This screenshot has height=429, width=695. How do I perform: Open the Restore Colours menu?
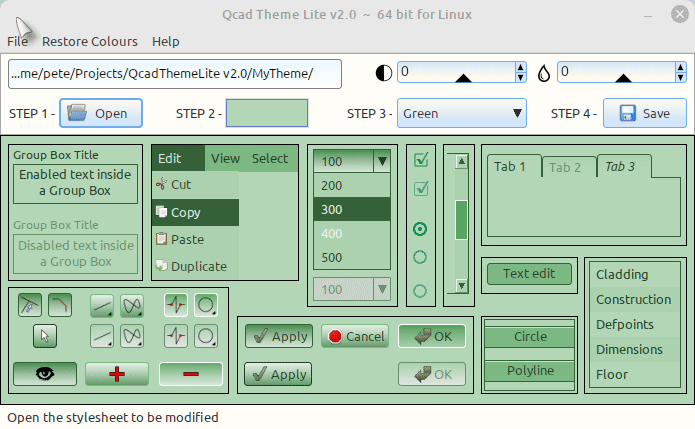[90, 42]
